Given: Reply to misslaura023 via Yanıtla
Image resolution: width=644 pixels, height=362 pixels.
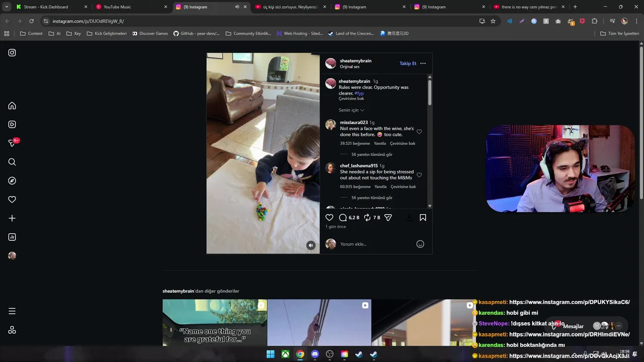Looking at the screenshot, I should click(380, 143).
